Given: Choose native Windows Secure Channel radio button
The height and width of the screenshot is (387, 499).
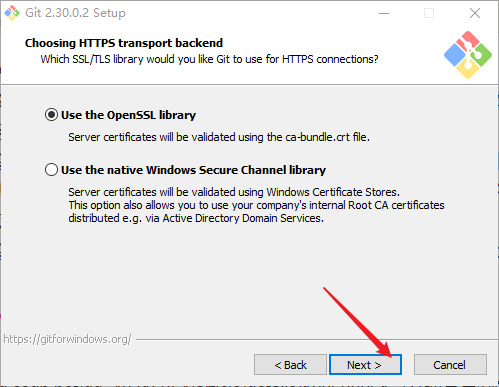Looking at the screenshot, I should point(51,170).
